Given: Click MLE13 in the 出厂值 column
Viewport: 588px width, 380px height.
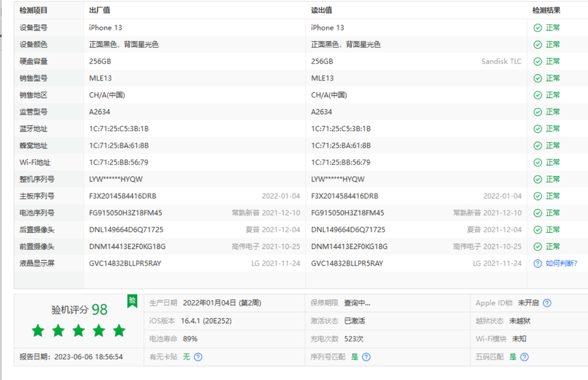Looking at the screenshot, I should pos(100,78).
